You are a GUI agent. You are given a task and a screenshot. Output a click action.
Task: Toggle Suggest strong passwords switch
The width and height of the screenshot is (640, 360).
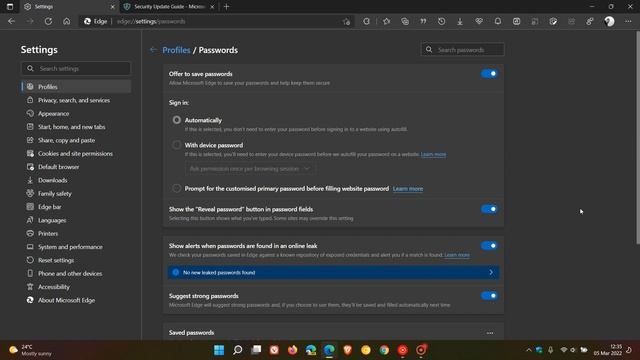(489, 296)
